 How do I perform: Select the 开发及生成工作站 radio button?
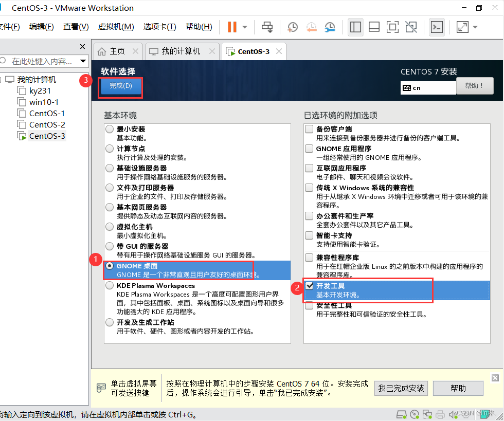point(110,322)
